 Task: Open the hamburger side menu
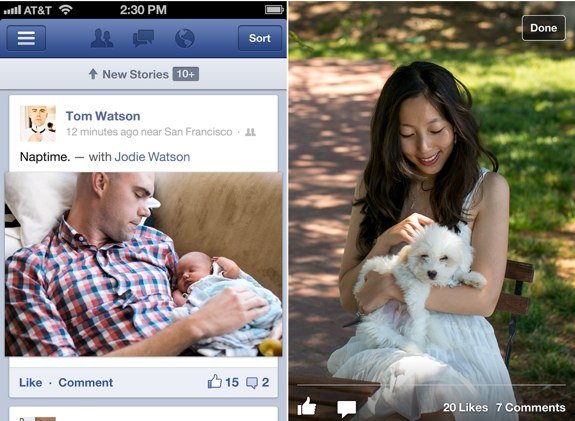26,38
